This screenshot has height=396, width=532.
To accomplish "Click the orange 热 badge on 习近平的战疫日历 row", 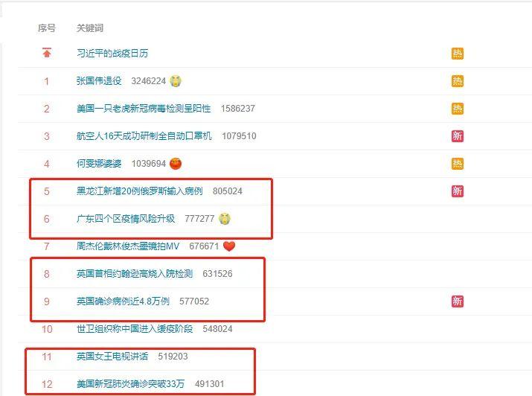I will (458, 54).
